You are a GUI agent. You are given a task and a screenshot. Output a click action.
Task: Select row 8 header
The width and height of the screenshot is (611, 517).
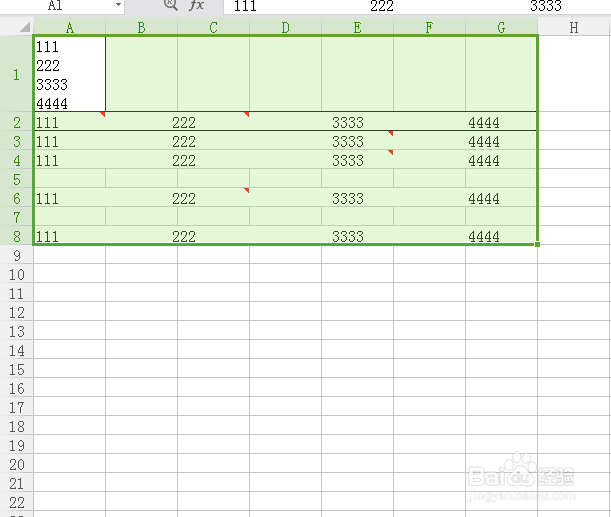16,236
